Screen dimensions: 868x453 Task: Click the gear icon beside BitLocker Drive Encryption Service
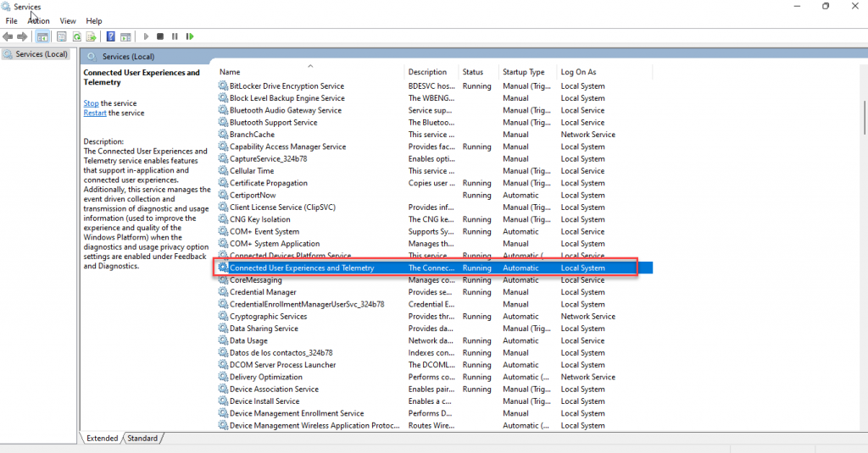click(223, 86)
